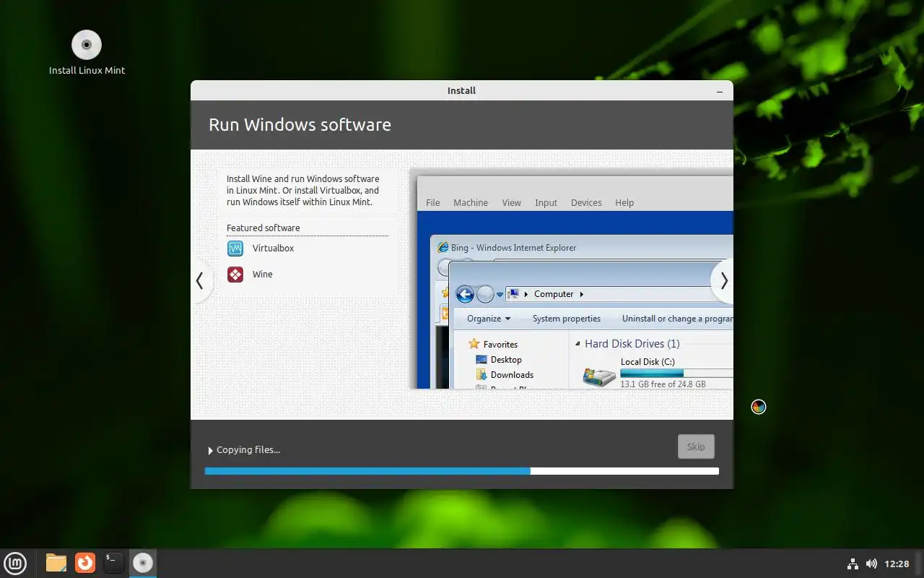924x578 pixels.
Task: Click the Virtualbox label in Featured software
Action: (x=273, y=249)
